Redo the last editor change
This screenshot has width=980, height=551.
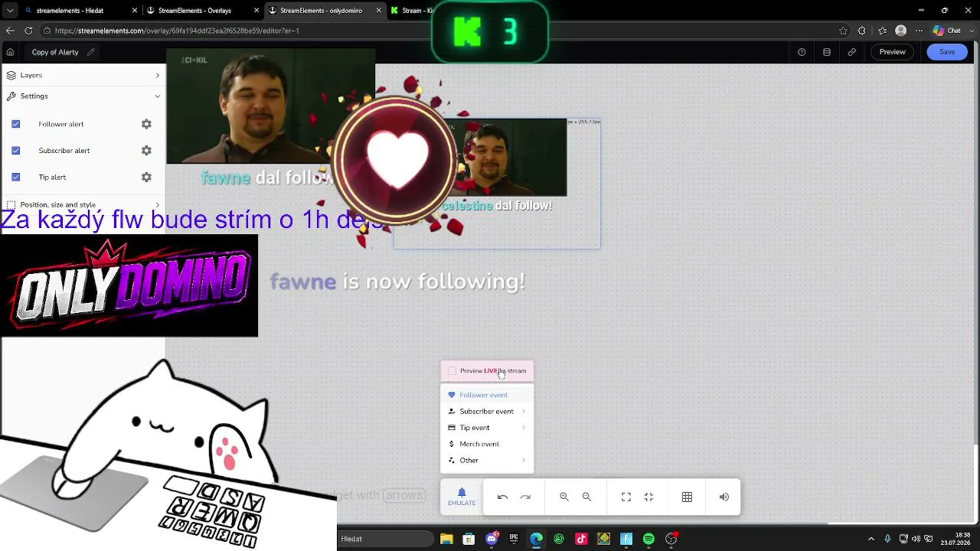click(525, 497)
